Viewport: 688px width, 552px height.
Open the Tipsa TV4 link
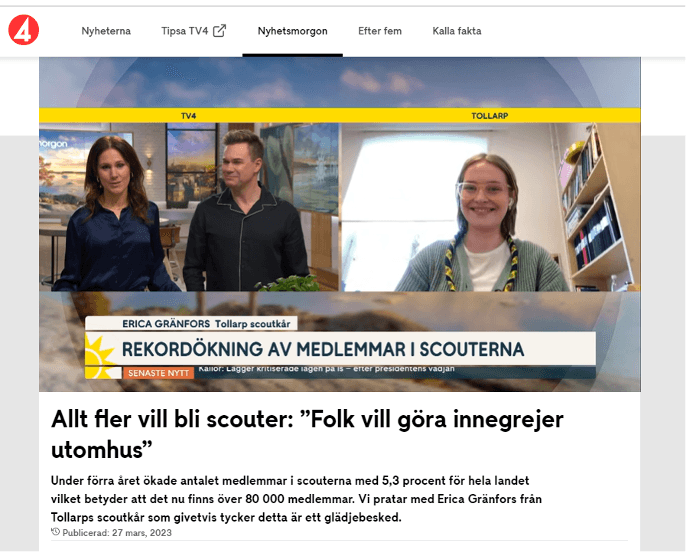pyautogui.click(x=184, y=31)
